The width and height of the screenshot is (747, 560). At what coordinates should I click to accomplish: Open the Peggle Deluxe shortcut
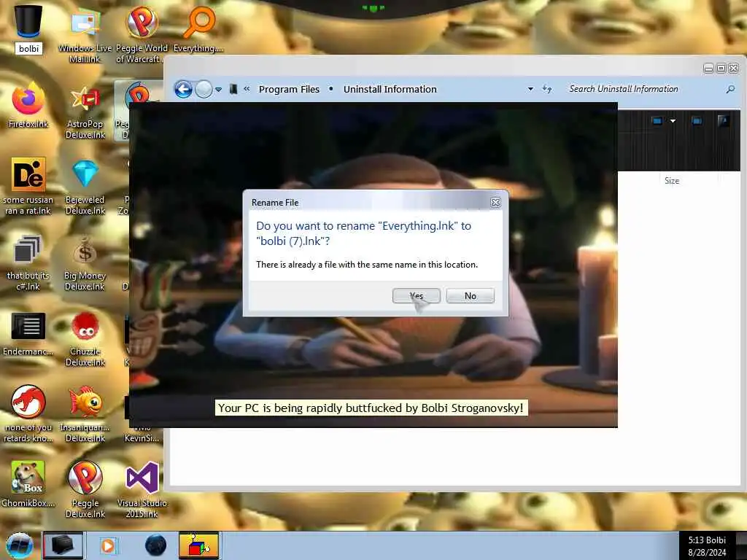85,489
